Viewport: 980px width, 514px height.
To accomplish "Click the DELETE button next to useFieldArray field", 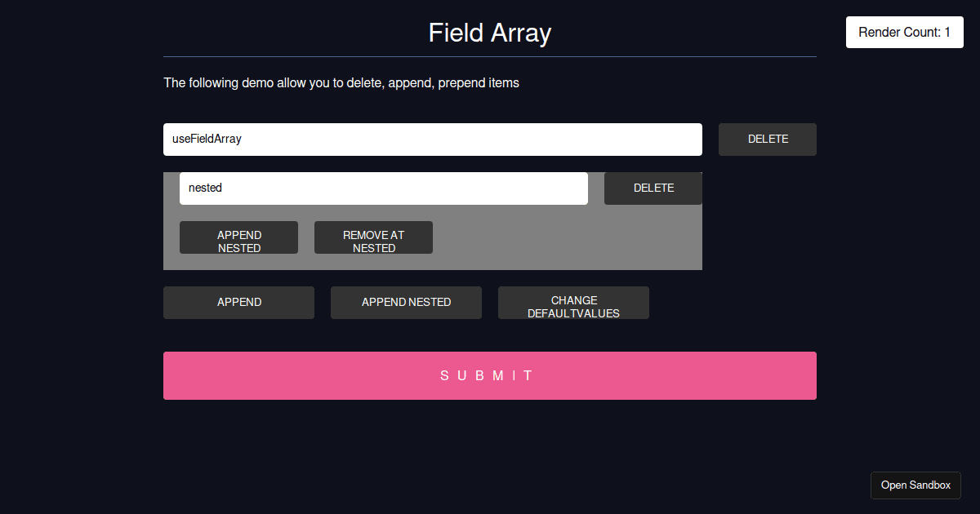I will coord(767,139).
